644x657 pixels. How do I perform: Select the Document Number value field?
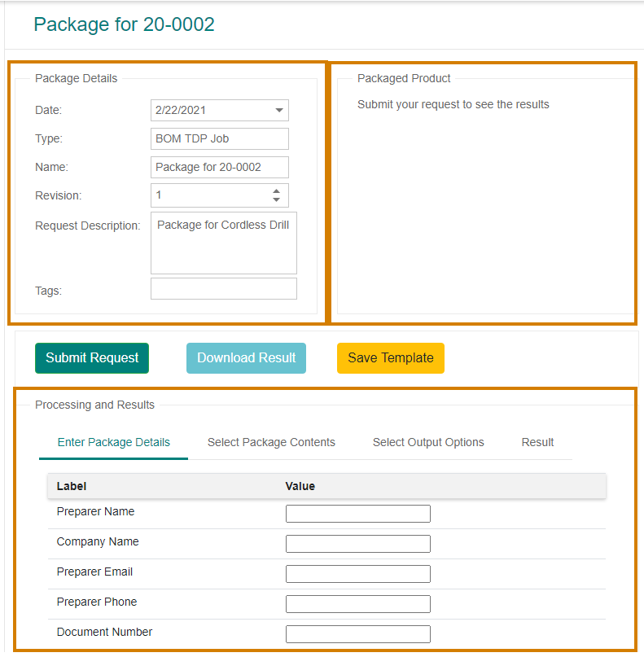(x=358, y=634)
